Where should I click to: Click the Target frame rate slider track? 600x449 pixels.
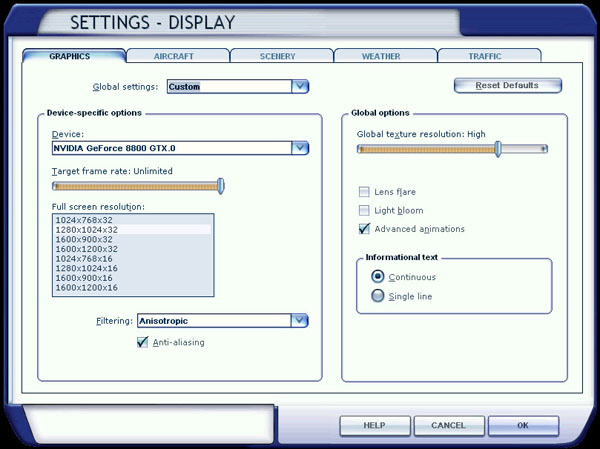click(x=138, y=186)
